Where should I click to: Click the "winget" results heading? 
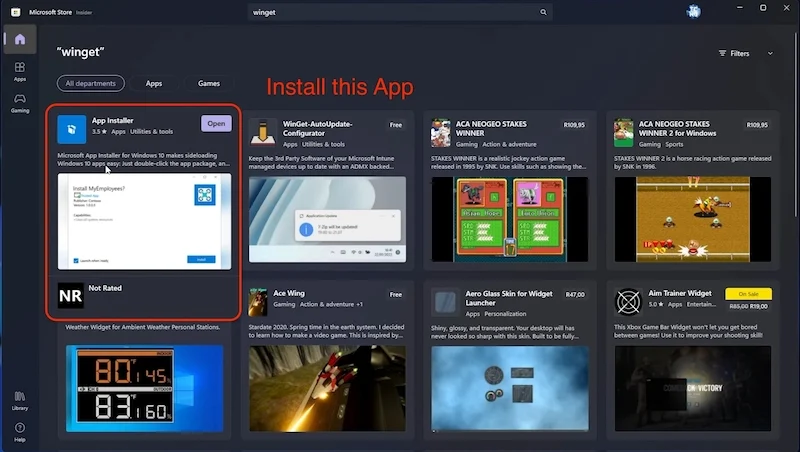pyautogui.click(x=81, y=52)
